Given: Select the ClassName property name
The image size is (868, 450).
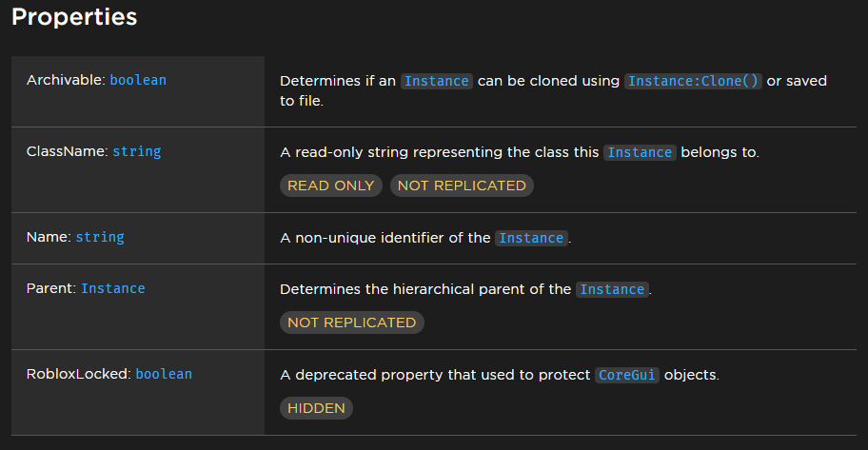Looking at the screenshot, I should coord(67,151).
